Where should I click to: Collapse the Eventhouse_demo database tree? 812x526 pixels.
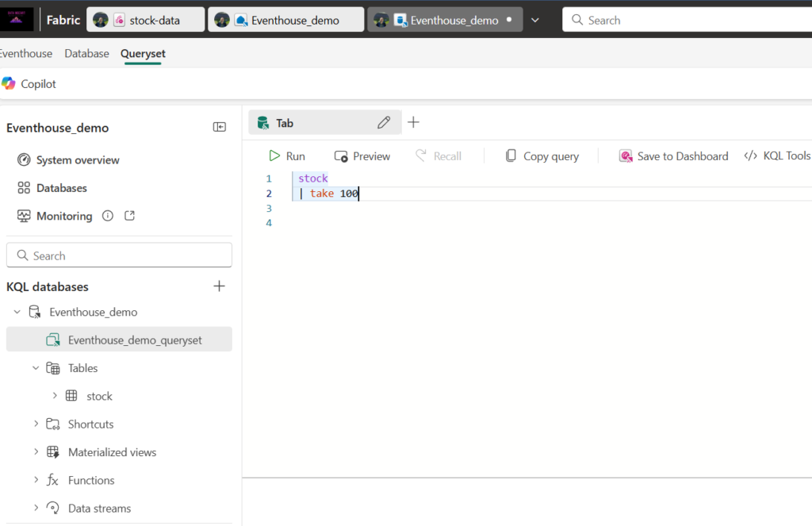17,313
